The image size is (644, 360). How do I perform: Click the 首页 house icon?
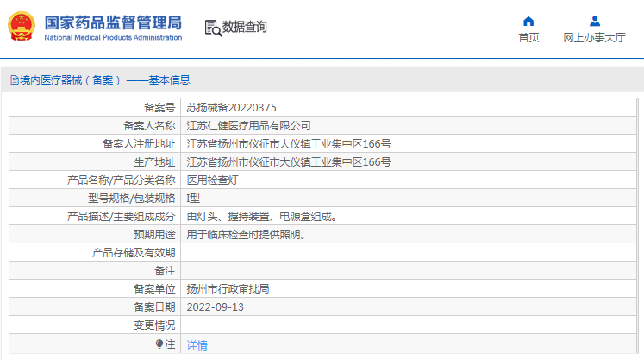[x=528, y=21]
